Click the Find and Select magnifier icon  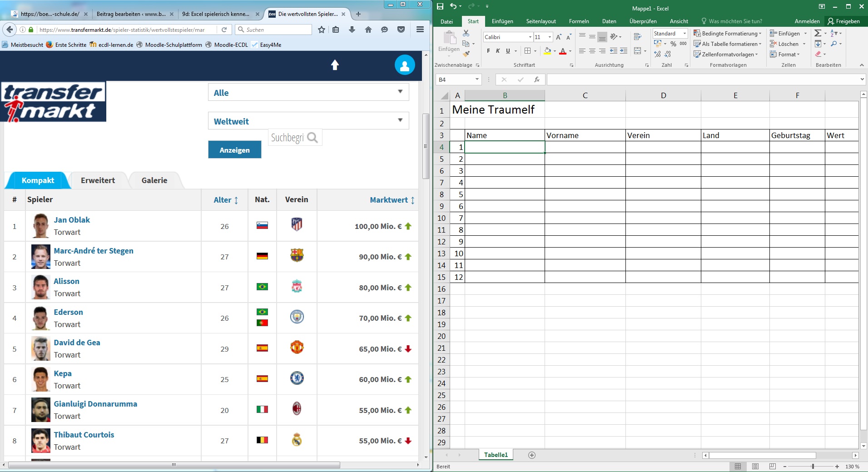(834, 44)
